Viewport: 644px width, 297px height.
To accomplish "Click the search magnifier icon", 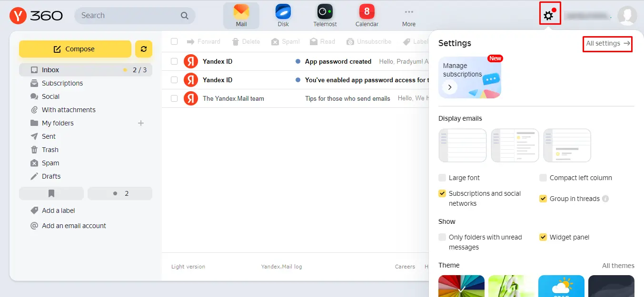I will 185,16.
